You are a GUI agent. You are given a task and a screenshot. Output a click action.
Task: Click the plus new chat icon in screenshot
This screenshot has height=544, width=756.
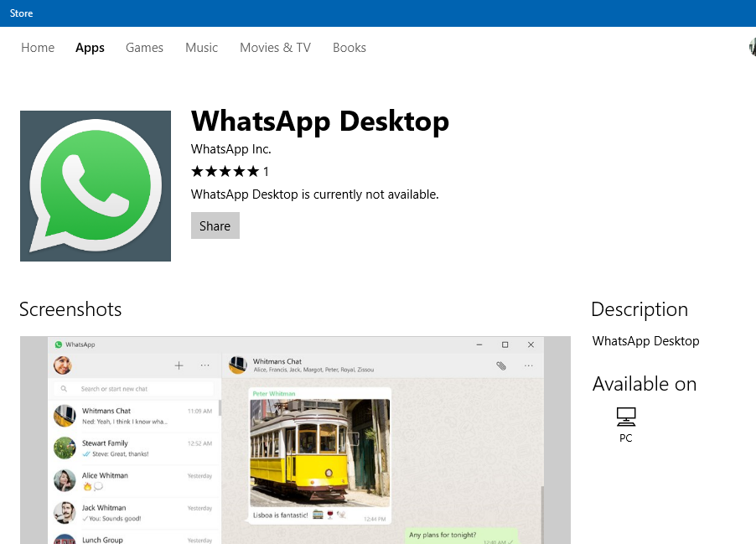(x=179, y=365)
